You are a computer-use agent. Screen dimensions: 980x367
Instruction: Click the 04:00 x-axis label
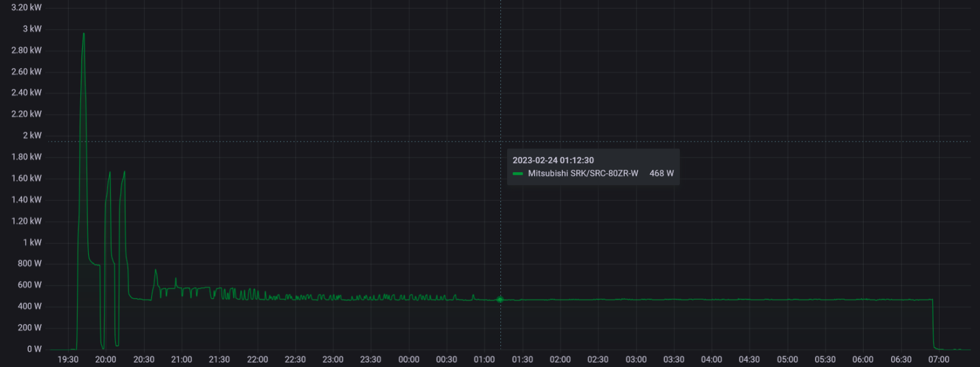coord(712,360)
